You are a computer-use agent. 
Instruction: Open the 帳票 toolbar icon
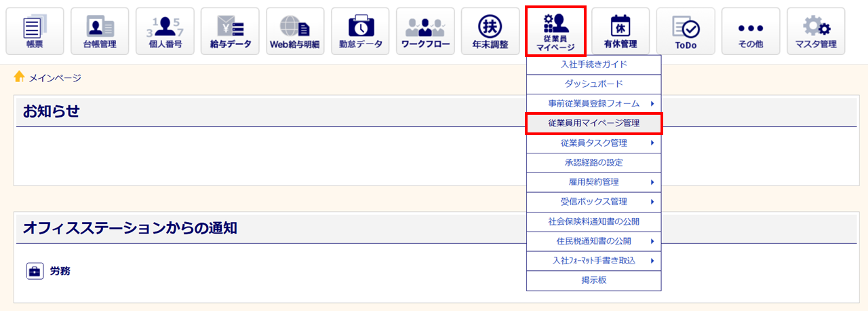pos(35,31)
